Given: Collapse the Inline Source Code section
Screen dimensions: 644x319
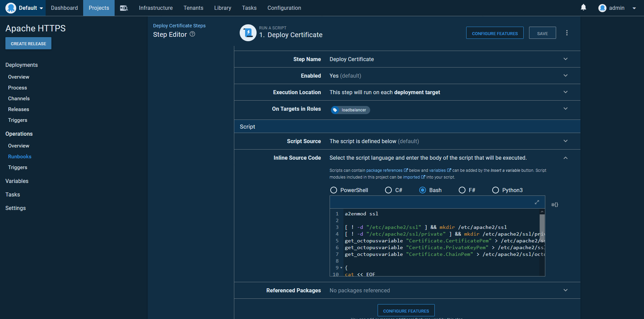Looking at the screenshot, I should 565,158.
